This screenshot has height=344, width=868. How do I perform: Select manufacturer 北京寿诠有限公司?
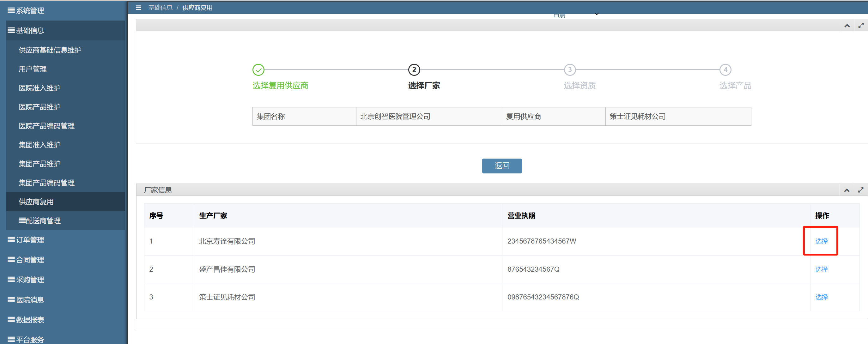pyautogui.click(x=822, y=241)
